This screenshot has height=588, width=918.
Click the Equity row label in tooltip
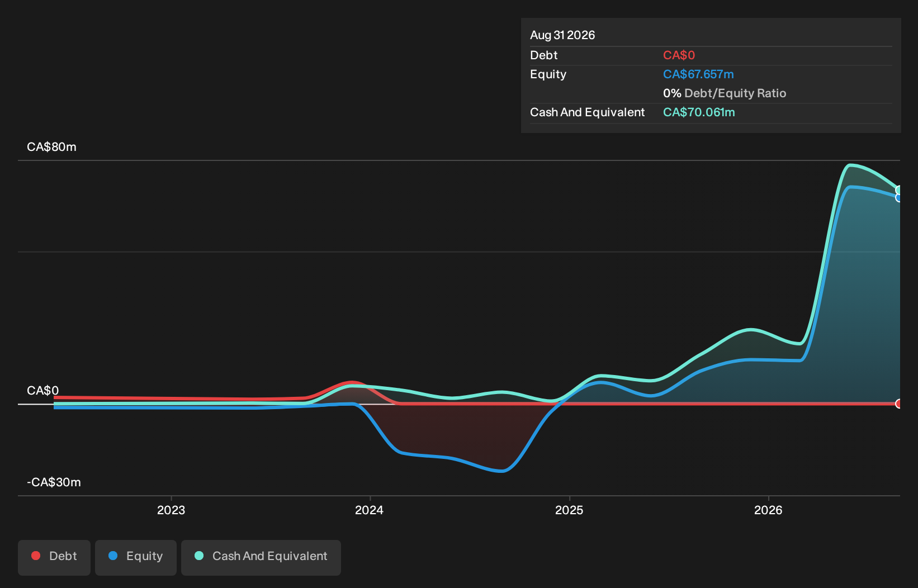click(548, 74)
